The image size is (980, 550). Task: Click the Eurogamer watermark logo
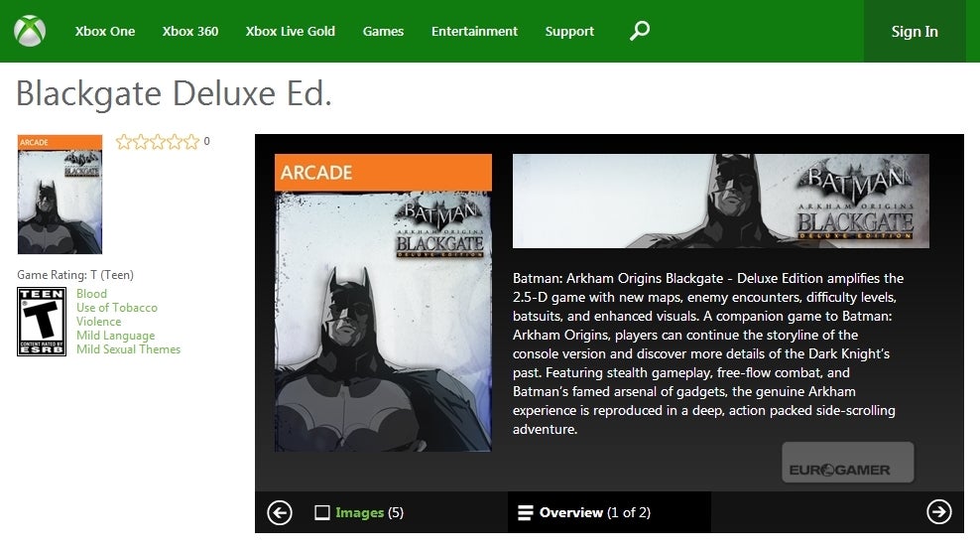846,464
